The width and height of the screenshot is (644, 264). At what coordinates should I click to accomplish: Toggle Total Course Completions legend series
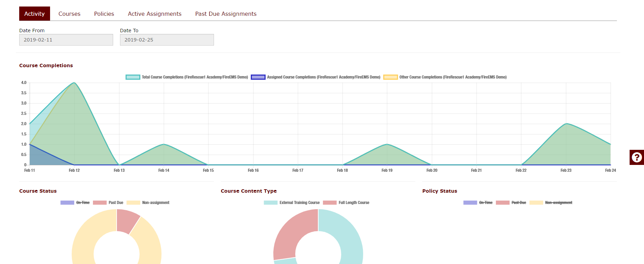(187, 77)
